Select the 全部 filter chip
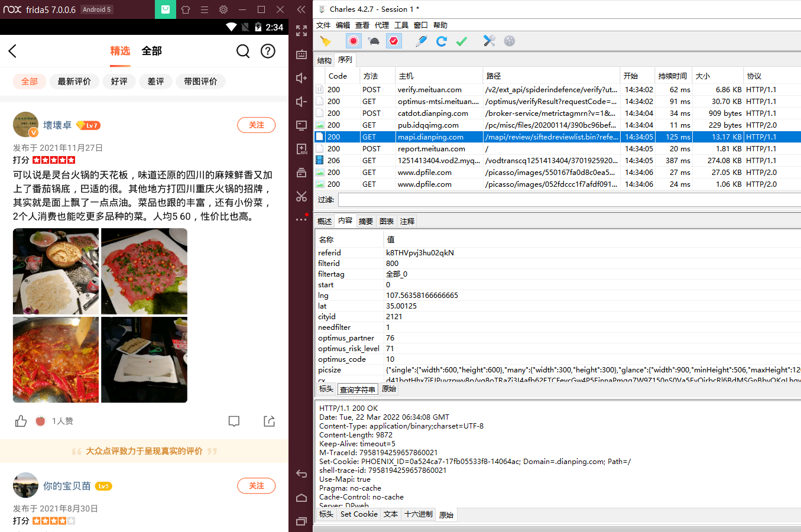This screenshot has width=801, height=532. click(30, 82)
